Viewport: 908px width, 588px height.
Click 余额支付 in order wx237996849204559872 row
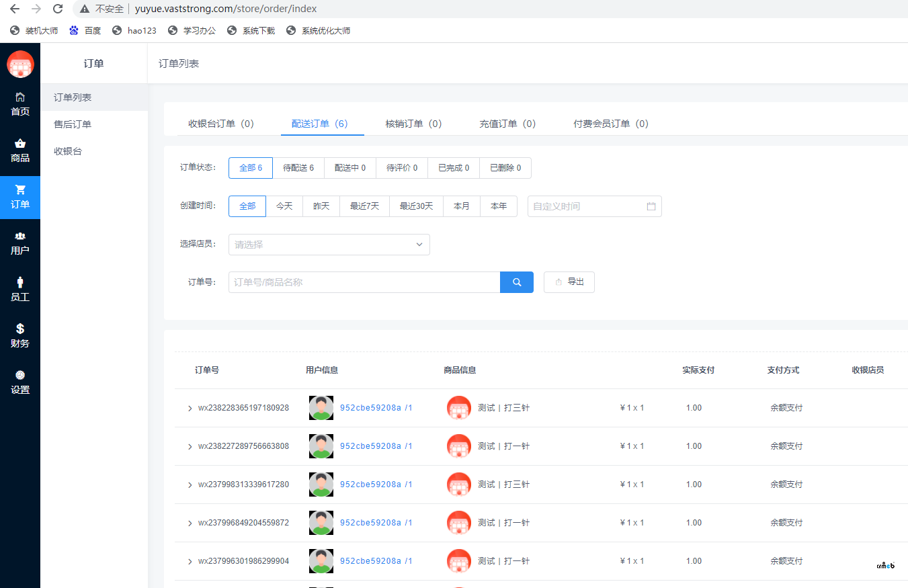point(786,523)
